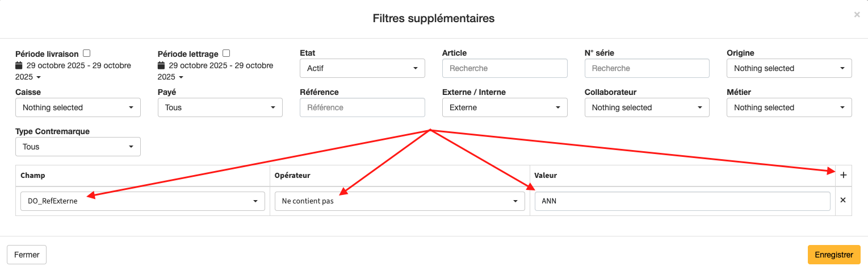Image resolution: width=868 pixels, height=270 pixels.
Task: Expand the Origine dropdown
Action: coord(789,68)
